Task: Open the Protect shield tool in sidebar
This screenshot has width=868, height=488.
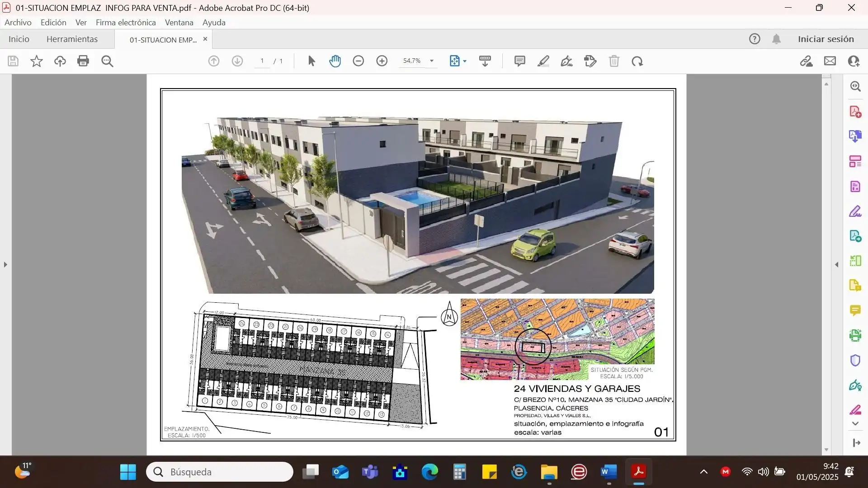Action: 855,360
